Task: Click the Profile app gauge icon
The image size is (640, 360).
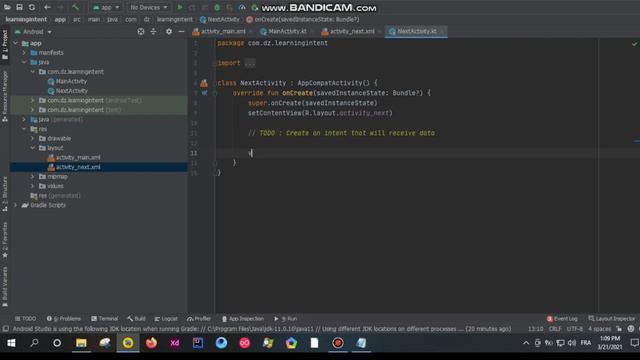Action: [x=242, y=7]
